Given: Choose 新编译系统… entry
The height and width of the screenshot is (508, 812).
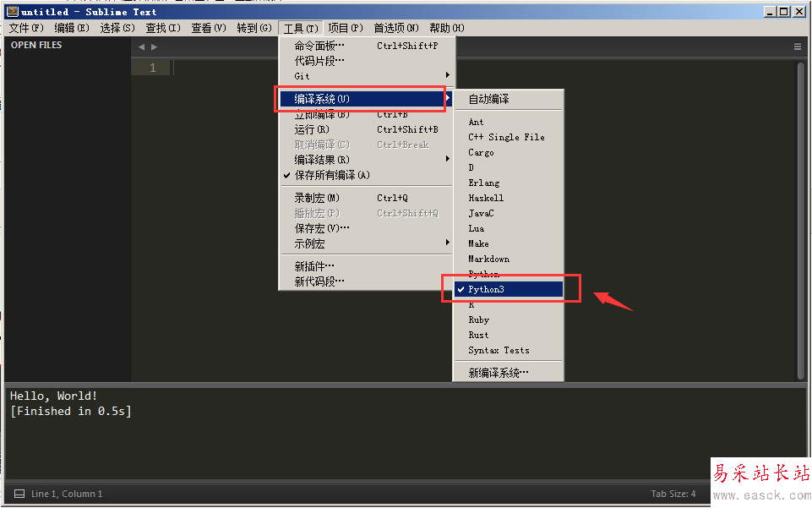Looking at the screenshot, I should coord(509,373).
